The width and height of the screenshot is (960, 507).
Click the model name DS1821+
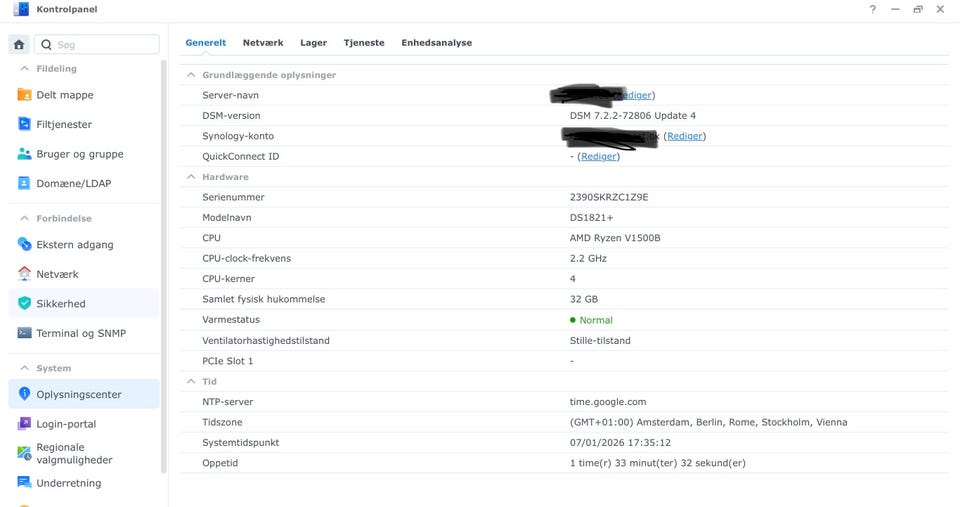coord(591,217)
